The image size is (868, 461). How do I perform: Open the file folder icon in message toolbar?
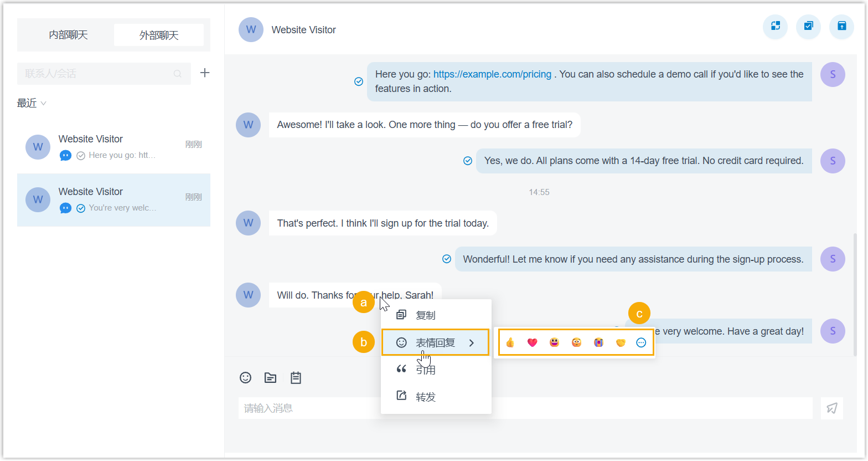click(x=270, y=377)
